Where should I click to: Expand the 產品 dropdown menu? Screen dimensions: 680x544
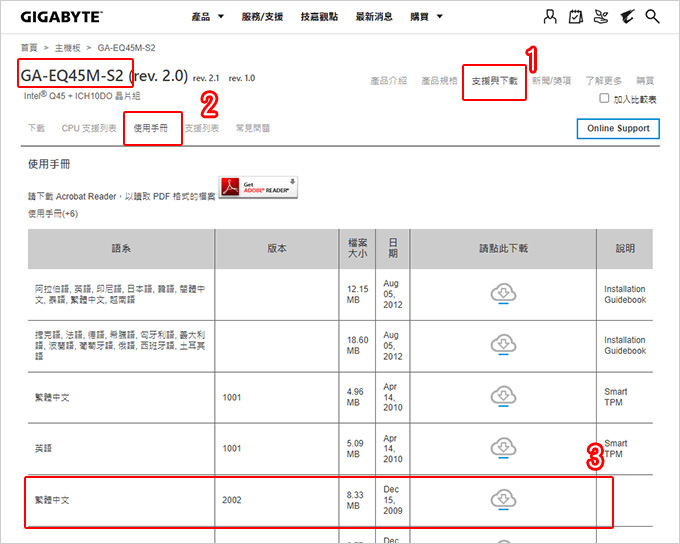coord(207,17)
